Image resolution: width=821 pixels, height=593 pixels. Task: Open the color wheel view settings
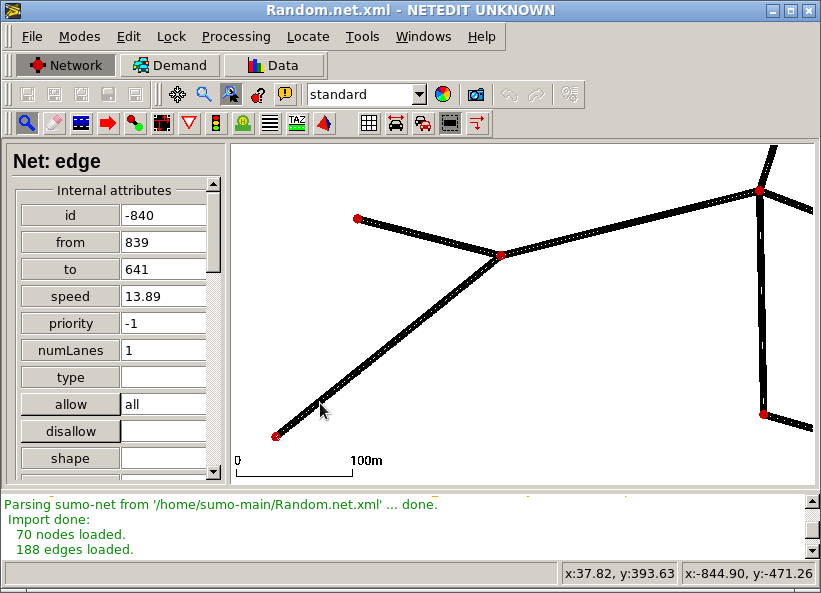pyautogui.click(x=443, y=95)
